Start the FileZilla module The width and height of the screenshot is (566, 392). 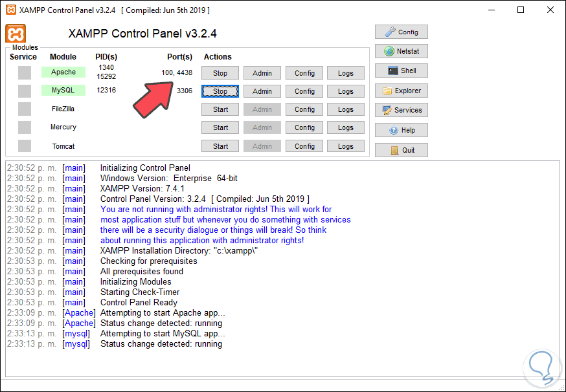[x=220, y=109]
